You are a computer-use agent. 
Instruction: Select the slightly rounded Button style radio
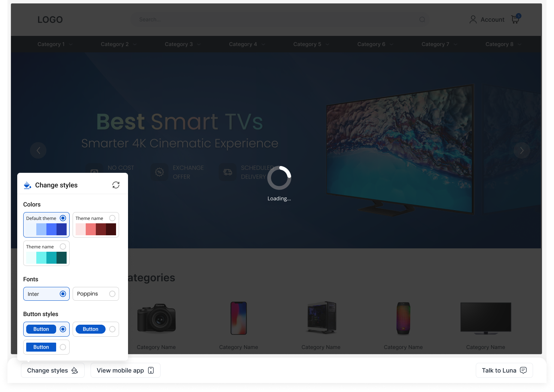point(63,329)
